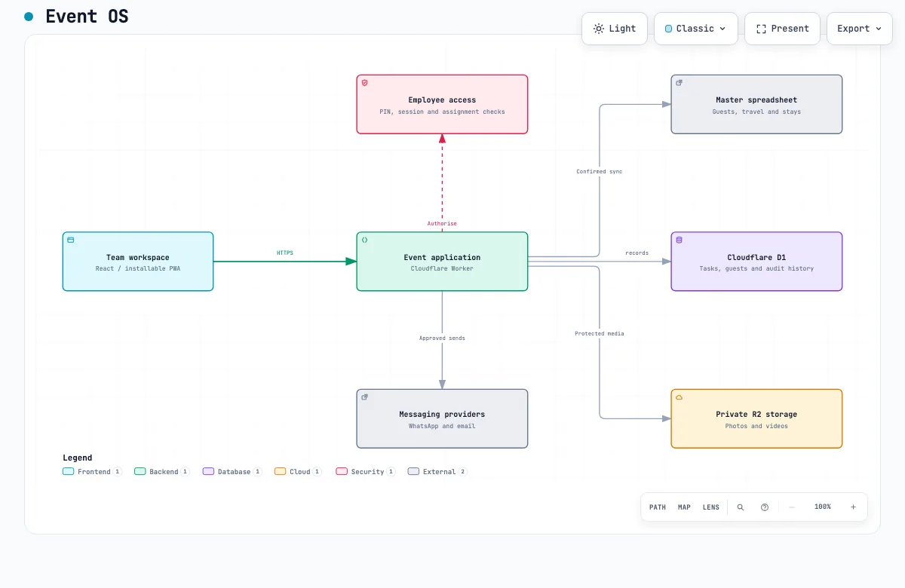Click the external icon on Messaging providers
905x588 pixels.
coord(365,397)
